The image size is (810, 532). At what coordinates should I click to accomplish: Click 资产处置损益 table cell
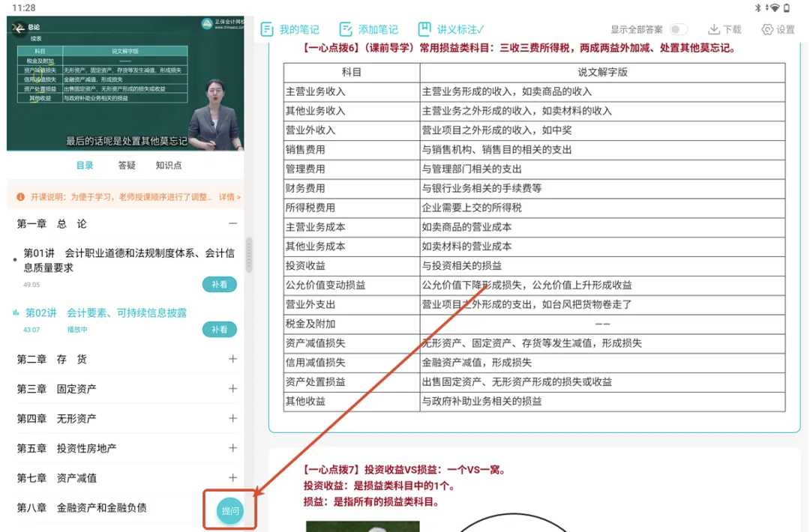pos(351,382)
